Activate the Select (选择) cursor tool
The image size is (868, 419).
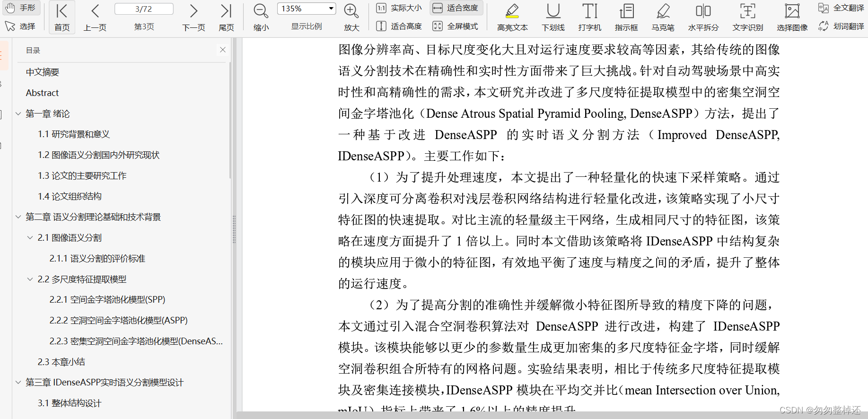click(x=21, y=26)
